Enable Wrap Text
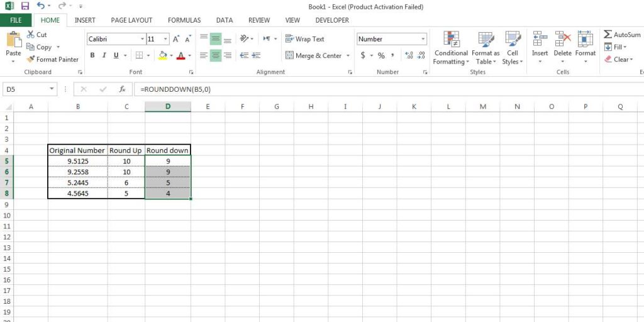 pyautogui.click(x=305, y=39)
